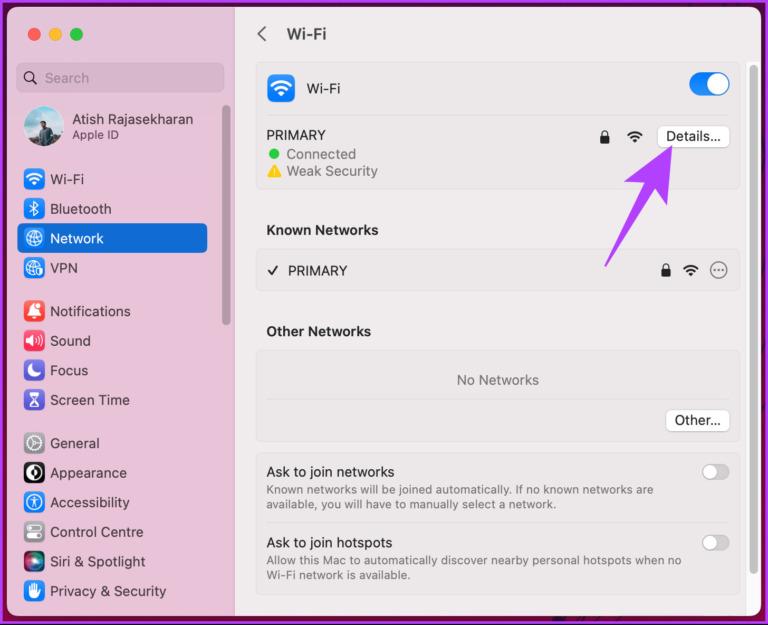Click signal icon in Known Networks row
Viewport: 768px width, 625px height.
click(690, 270)
